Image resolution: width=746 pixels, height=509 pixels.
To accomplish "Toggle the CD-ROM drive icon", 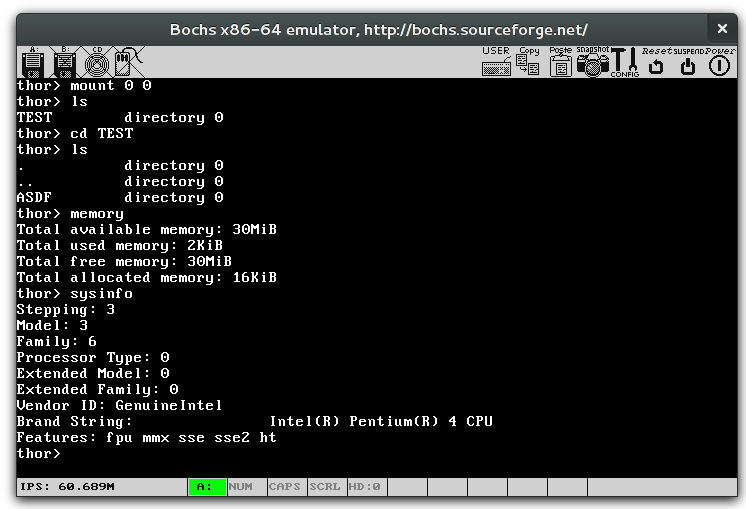I will pos(97,62).
